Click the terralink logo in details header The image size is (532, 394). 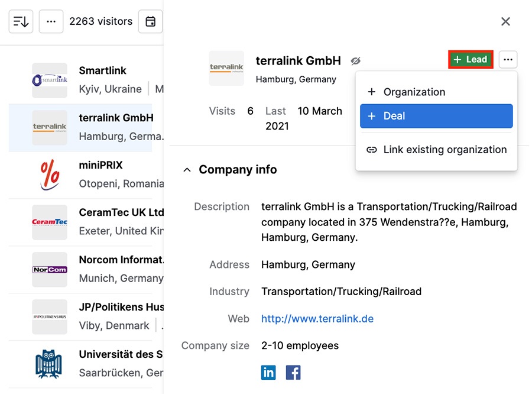pyautogui.click(x=226, y=68)
